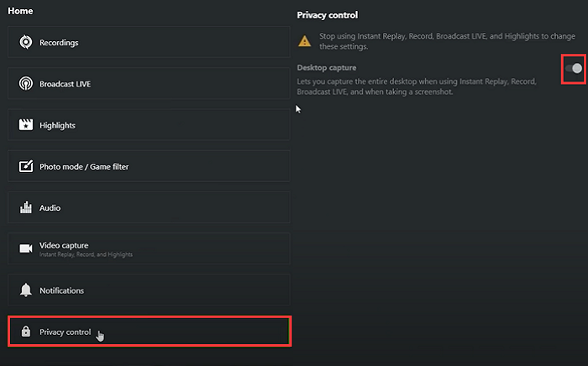Click the Notifications bell icon
Viewport: 588px width, 366px height.
point(25,290)
